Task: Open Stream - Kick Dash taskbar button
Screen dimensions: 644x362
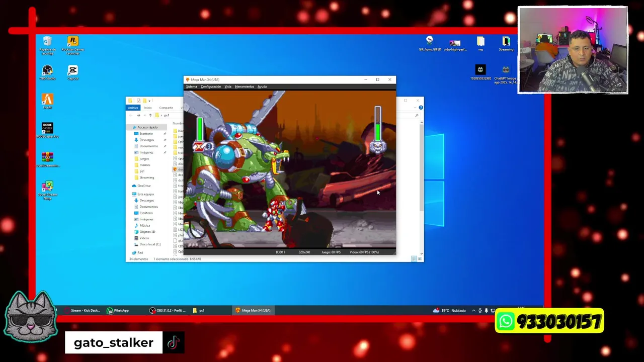Action: [x=83, y=310]
